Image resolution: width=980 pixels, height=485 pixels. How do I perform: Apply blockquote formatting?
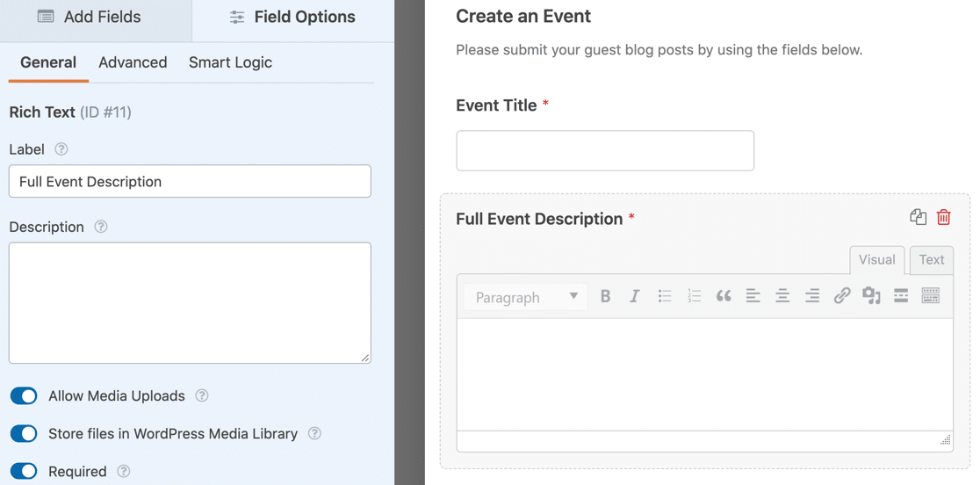tap(724, 296)
